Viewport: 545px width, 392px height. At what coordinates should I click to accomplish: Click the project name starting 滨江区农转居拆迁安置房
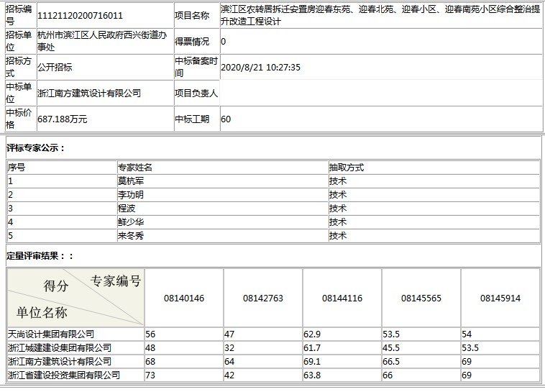[x=380, y=15]
